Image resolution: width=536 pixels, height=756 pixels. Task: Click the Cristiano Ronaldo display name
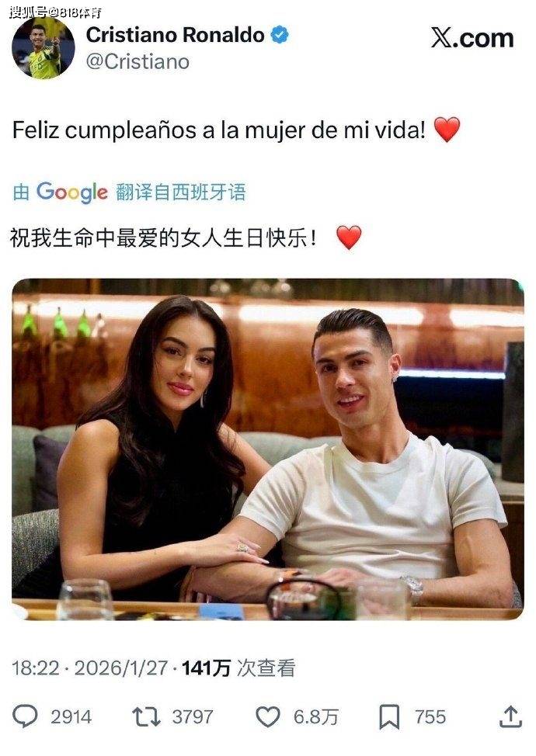[x=175, y=35]
